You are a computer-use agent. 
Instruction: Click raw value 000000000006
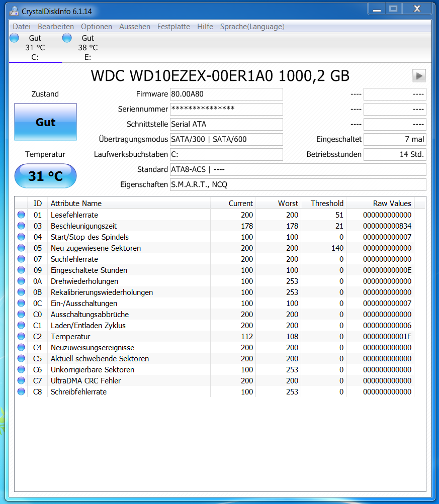point(387,325)
